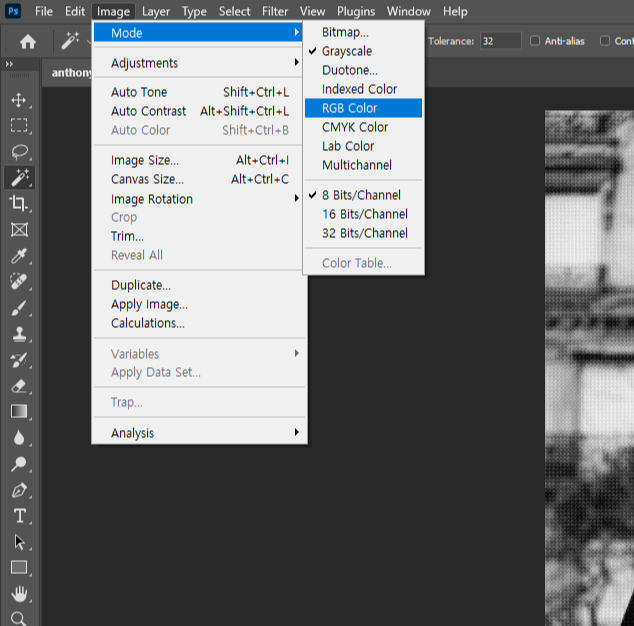
Task: Convert image to RGB Color
Action: click(363, 108)
